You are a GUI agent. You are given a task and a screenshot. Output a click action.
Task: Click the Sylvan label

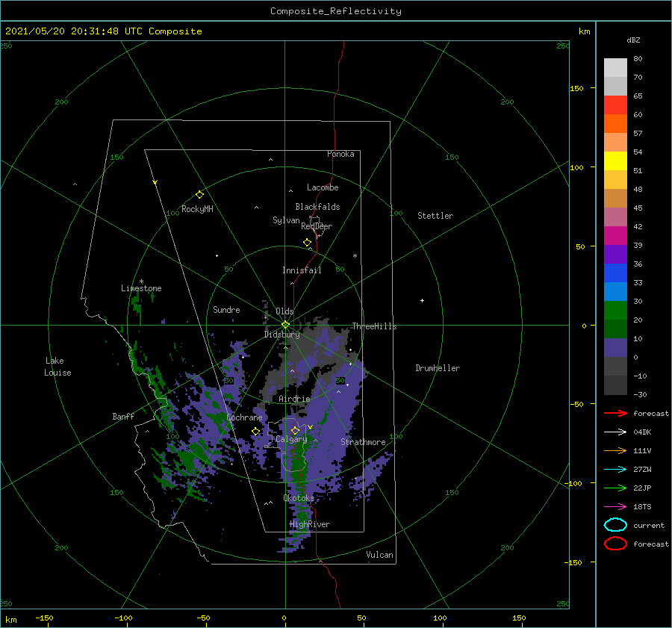[x=286, y=220]
